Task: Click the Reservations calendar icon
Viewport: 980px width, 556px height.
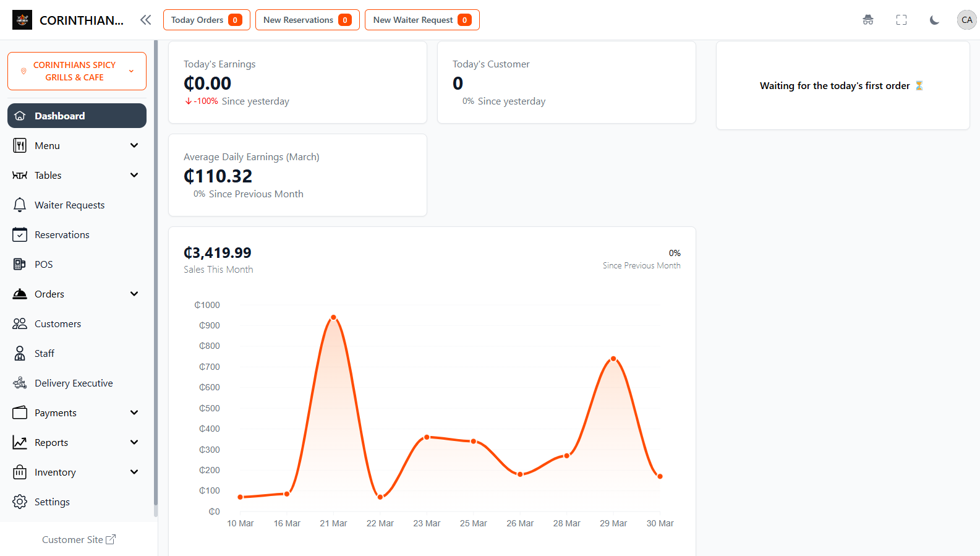Action: (x=20, y=234)
